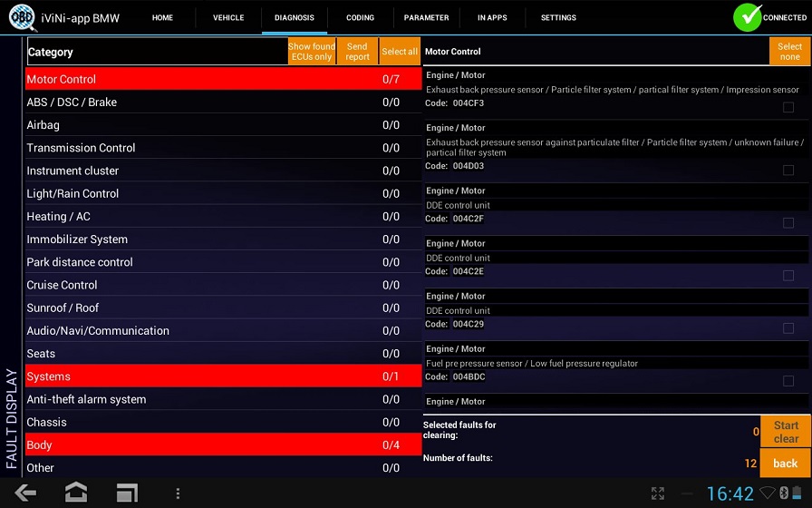The image size is (812, 508).
Task: Switch to the CODING tab
Action: pos(360,17)
